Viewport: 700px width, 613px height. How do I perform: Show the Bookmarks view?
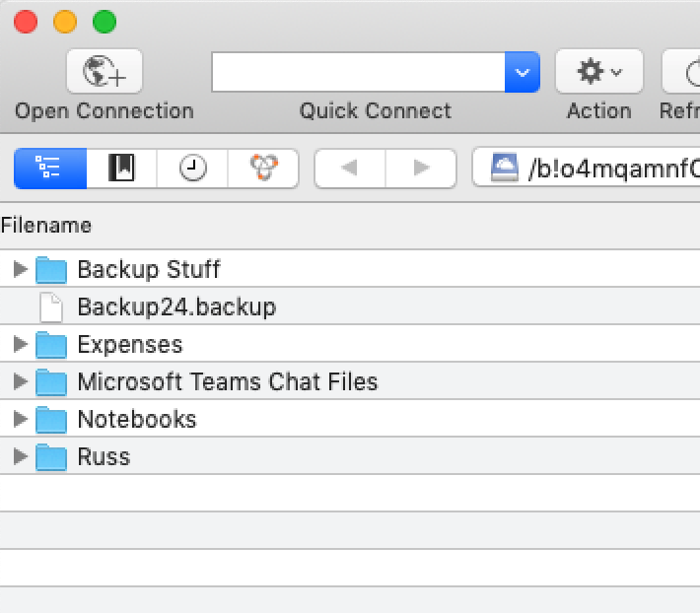point(121,168)
